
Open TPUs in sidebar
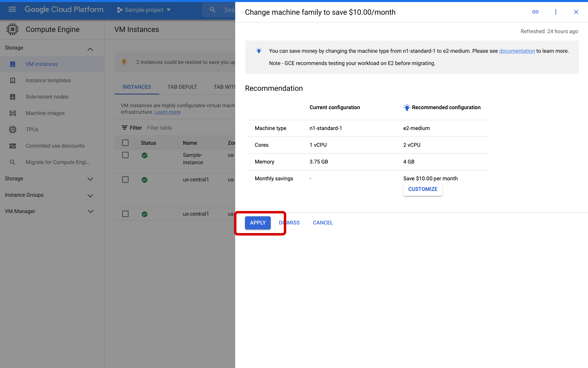coord(52,130)
